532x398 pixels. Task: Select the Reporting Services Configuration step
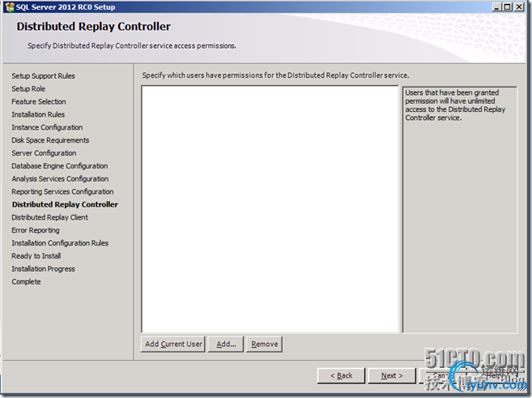coord(62,192)
